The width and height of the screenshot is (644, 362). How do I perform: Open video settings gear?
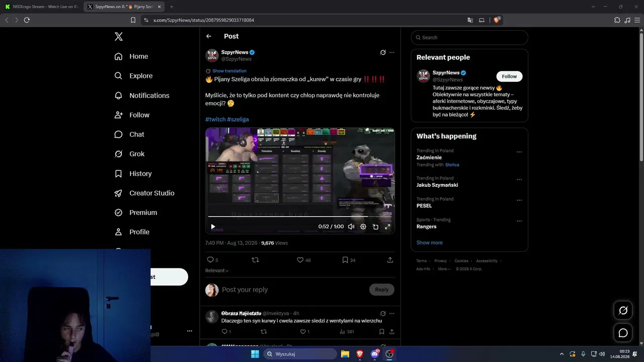pyautogui.click(x=363, y=227)
